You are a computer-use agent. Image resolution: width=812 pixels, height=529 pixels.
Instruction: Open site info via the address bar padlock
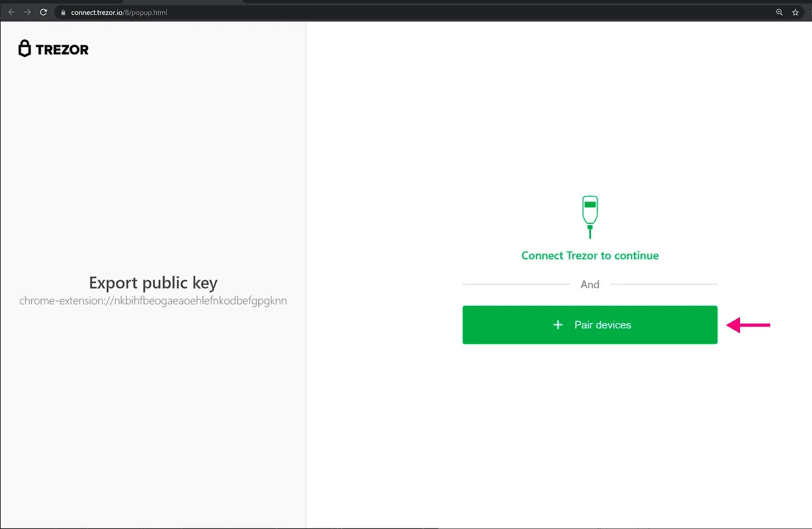pos(63,12)
